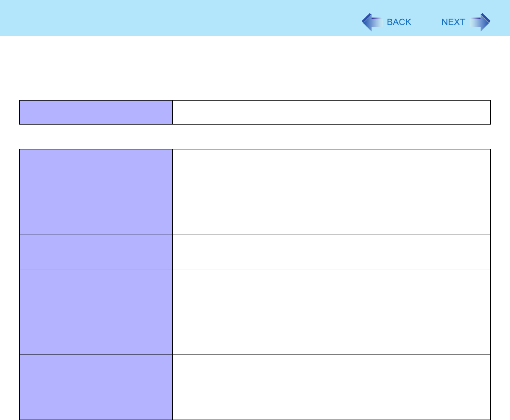Click the blue banner space between BACK and NEXT
The width and height of the screenshot is (510, 420).
pos(426,22)
